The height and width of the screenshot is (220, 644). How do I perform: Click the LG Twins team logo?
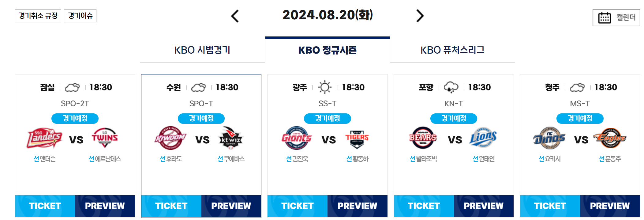click(105, 138)
